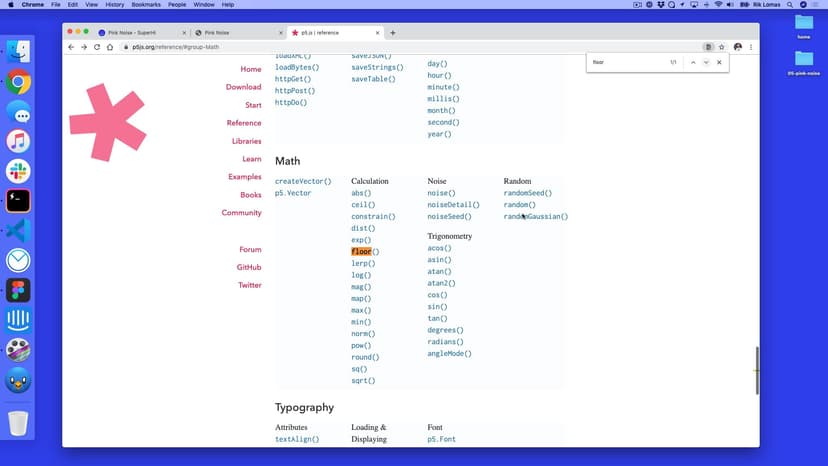Open Visual Studio Code from the dock

[18, 230]
